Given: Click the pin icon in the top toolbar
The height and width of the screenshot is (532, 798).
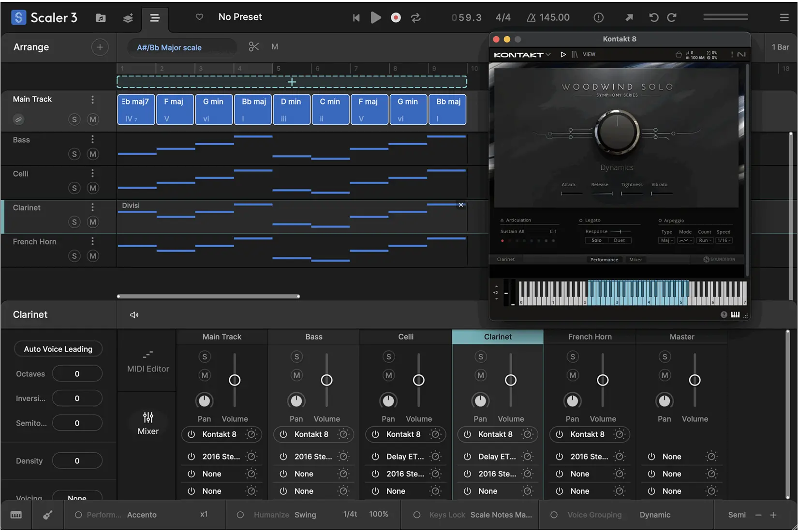Looking at the screenshot, I should point(629,17).
